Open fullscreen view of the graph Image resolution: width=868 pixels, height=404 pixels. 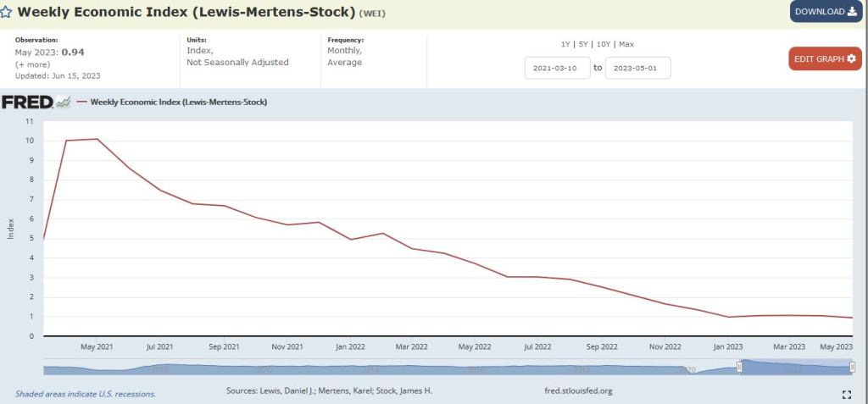(x=846, y=395)
